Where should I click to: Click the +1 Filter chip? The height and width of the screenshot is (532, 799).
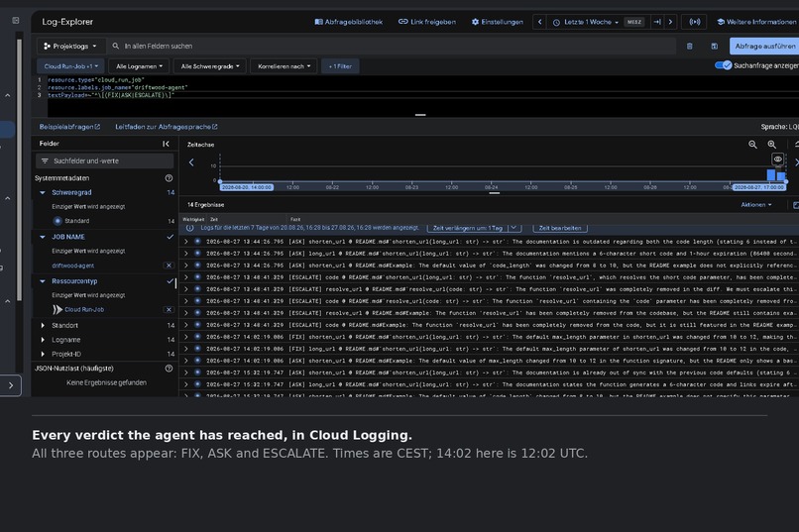click(x=340, y=66)
